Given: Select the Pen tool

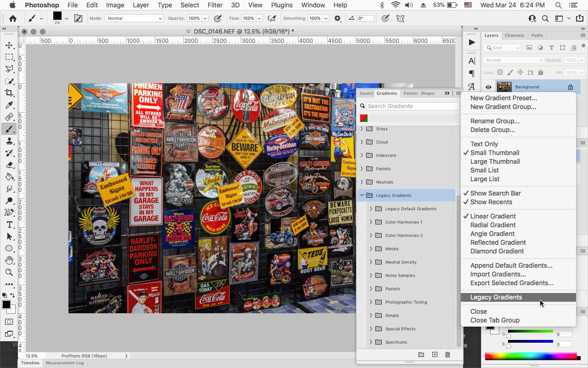Looking at the screenshot, I should pos(9,213).
